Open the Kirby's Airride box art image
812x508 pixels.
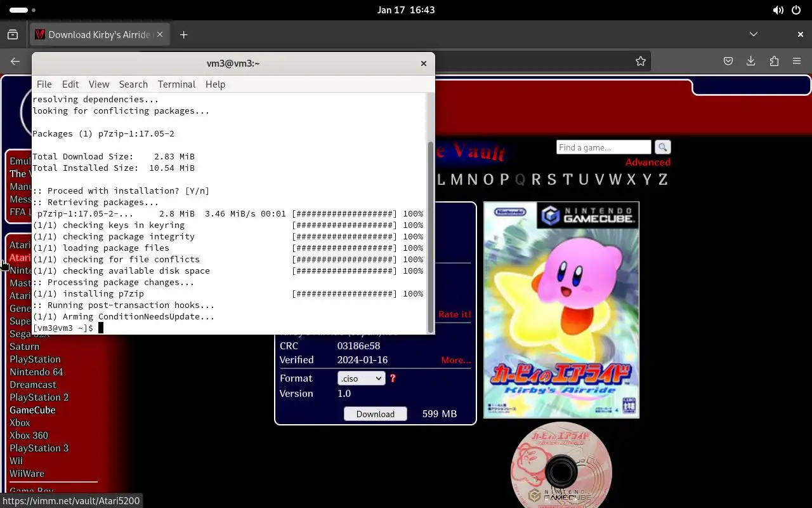pos(561,310)
